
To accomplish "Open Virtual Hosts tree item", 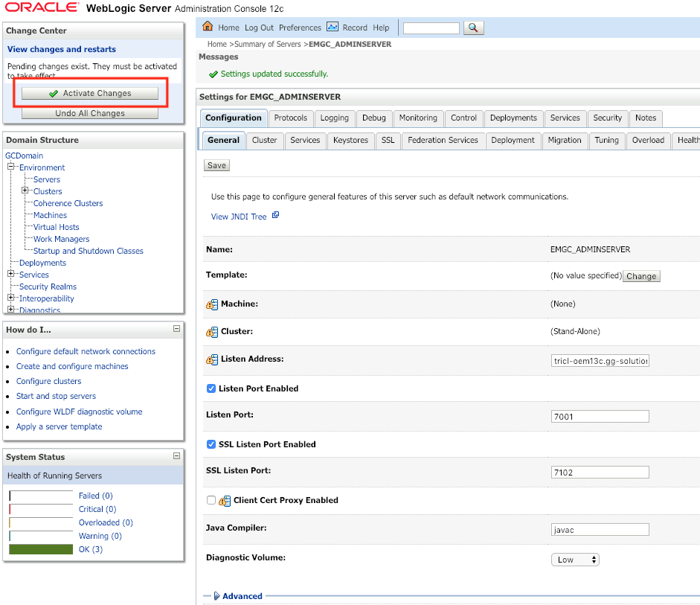I will 56,227.
